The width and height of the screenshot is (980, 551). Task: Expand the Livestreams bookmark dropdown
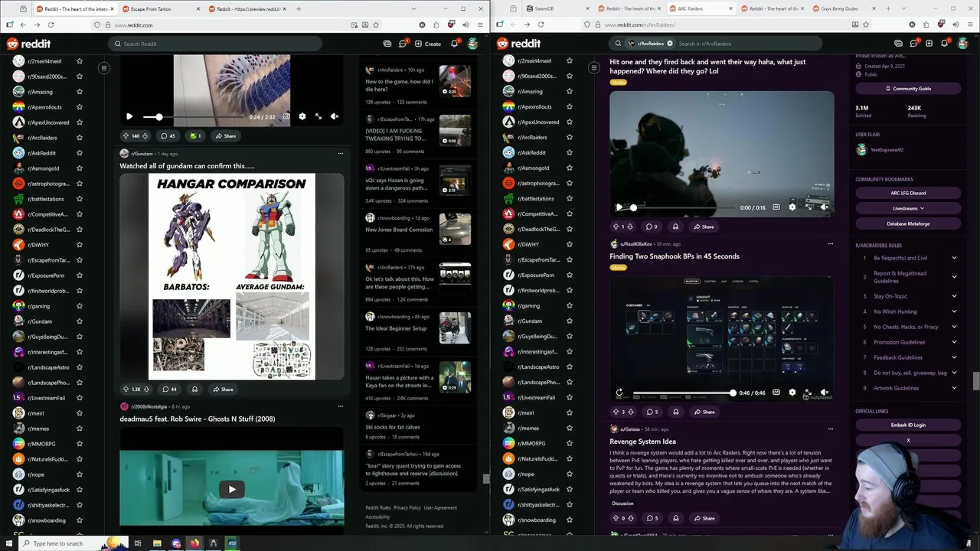(908, 208)
